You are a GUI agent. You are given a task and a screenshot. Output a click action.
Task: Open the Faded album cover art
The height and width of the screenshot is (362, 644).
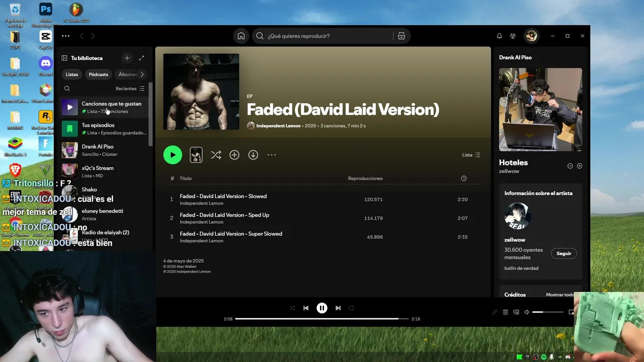[x=201, y=92]
